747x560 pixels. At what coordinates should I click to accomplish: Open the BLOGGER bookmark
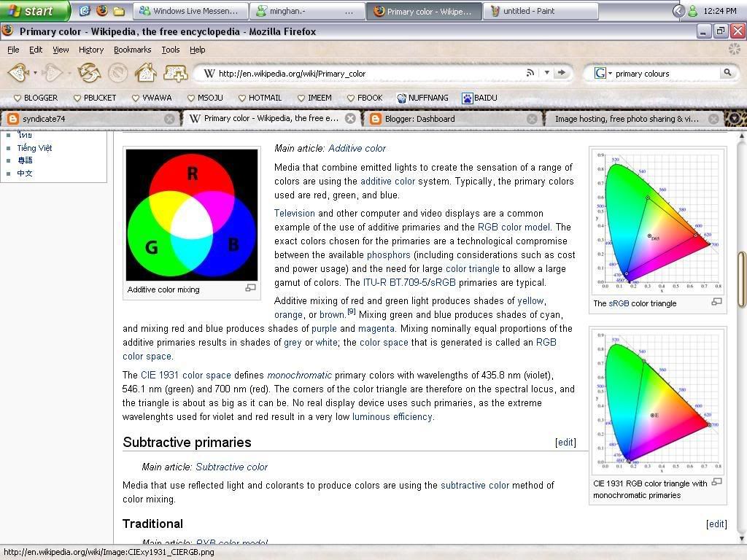36,98
